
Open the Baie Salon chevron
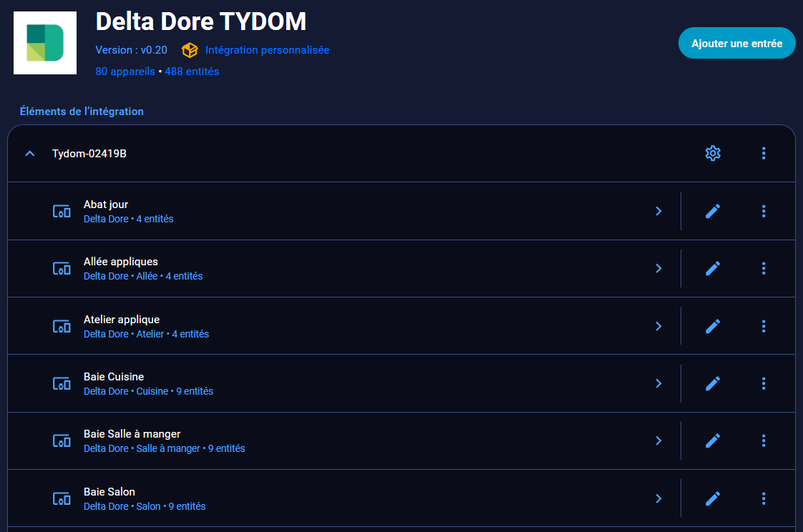coord(658,499)
